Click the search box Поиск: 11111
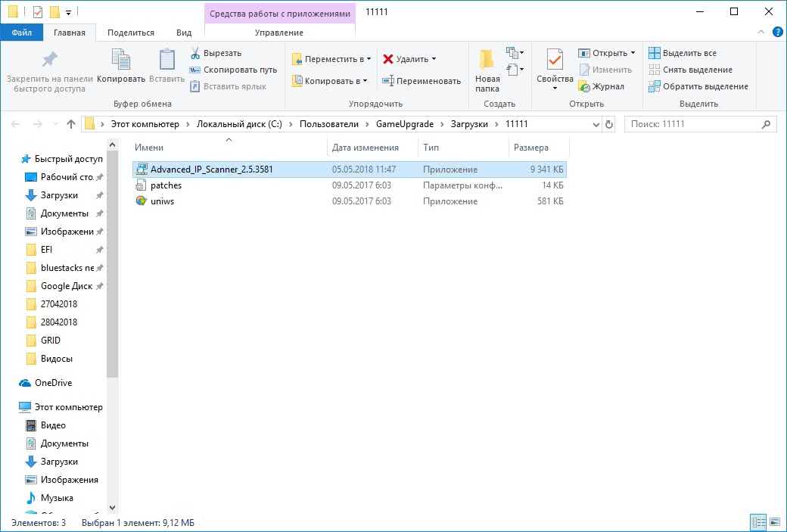The width and height of the screenshot is (787, 532). (x=692, y=124)
